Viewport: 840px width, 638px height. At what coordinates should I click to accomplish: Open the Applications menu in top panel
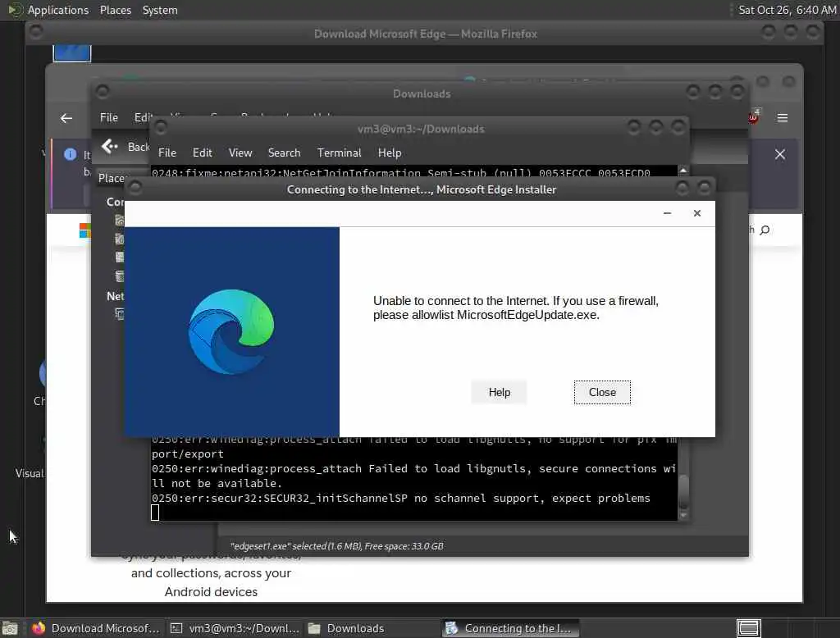[58, 10]
